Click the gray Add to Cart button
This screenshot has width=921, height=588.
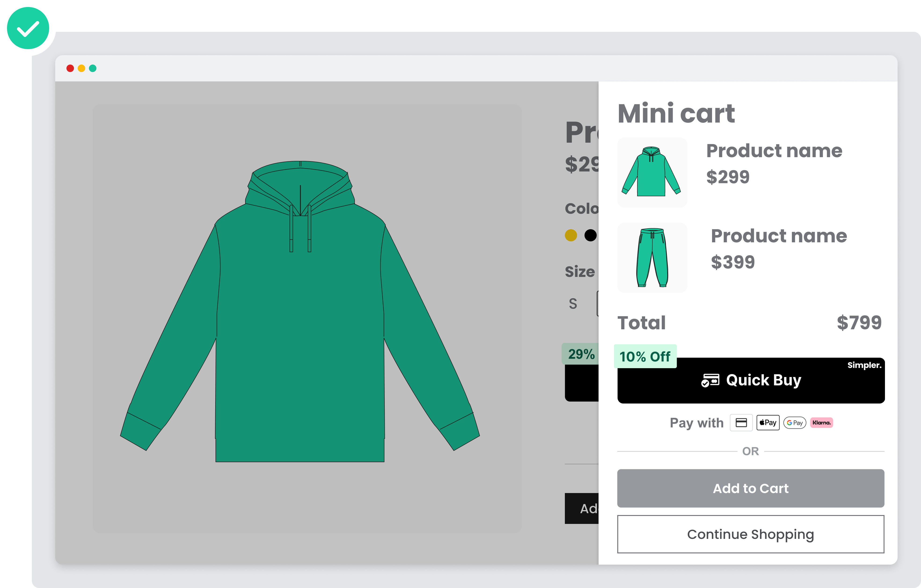[x=750, y=488]
